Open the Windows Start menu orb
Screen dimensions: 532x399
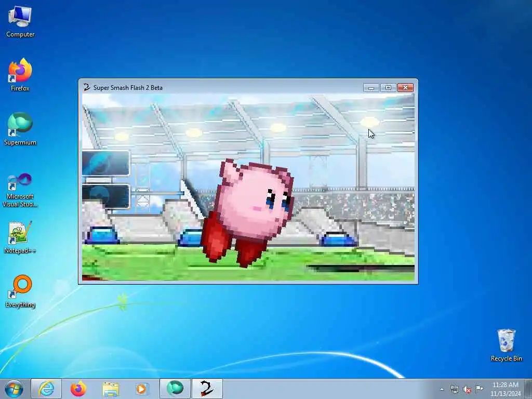click(14, 389)
